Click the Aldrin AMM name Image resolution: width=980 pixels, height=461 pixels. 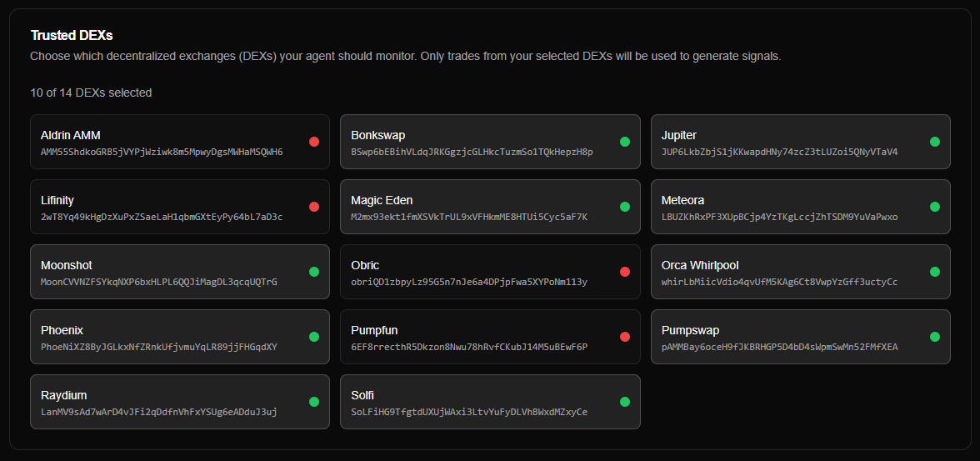71,135
